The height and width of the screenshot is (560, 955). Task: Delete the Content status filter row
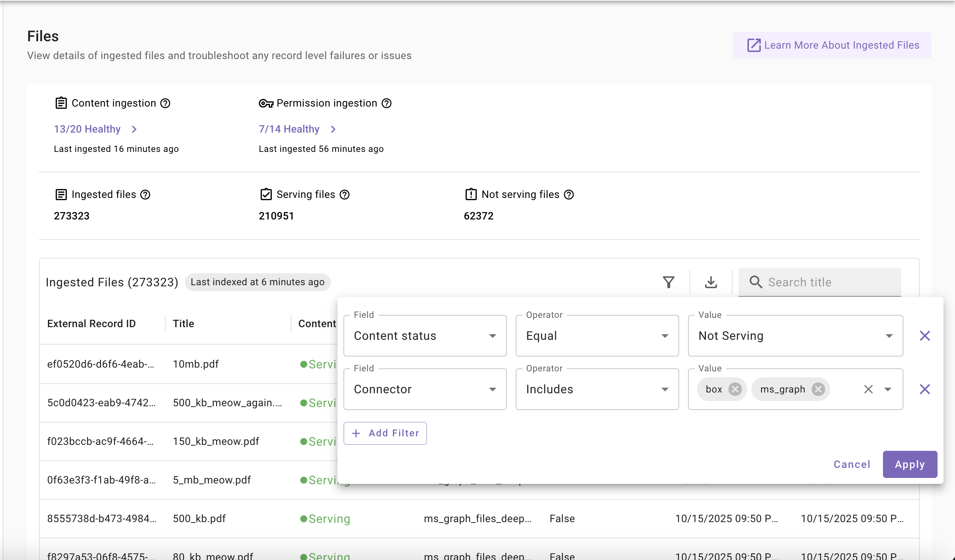925,336
